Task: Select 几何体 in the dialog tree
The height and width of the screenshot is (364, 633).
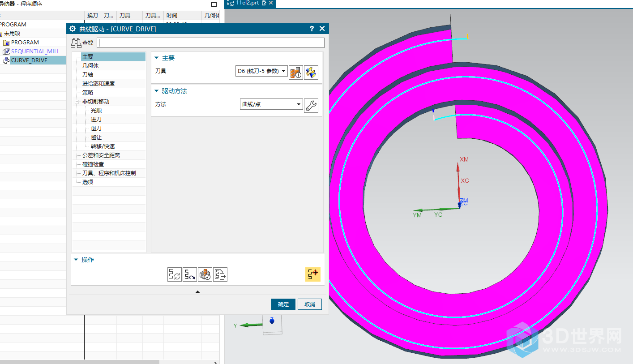Action: tap(90, 66)
